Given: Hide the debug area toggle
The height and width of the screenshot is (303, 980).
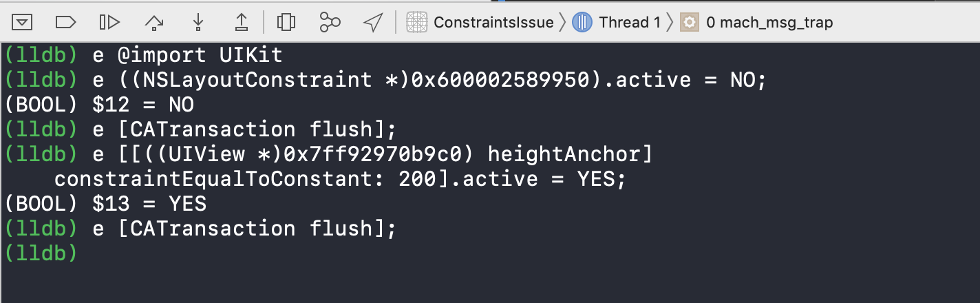Looking at the screenshot, I should pos(23,23).
